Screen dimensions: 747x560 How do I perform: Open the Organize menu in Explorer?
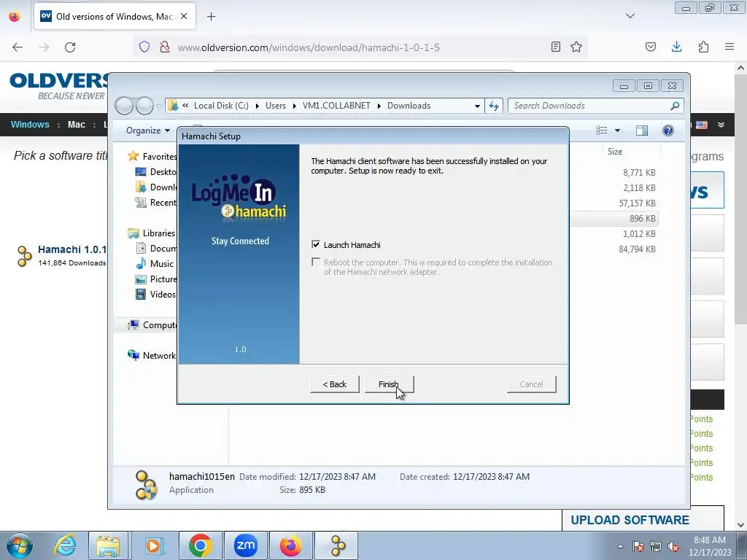[x=147, y=131]
